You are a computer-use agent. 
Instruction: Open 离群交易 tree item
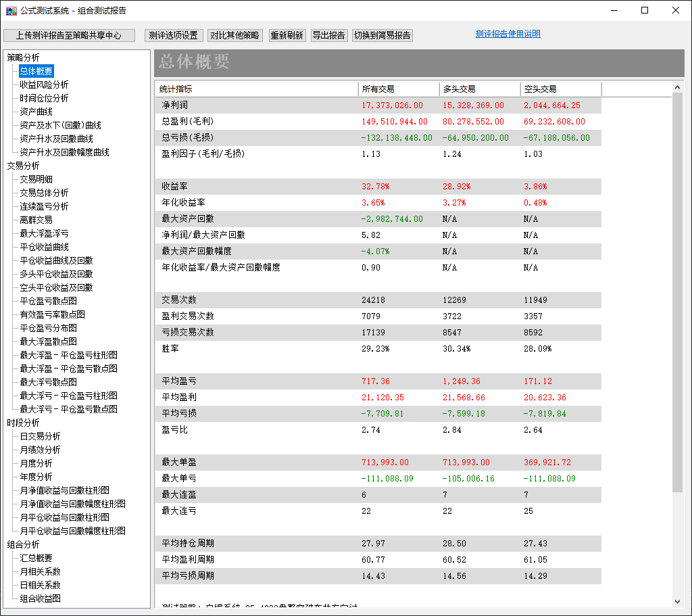coord(36,220)
